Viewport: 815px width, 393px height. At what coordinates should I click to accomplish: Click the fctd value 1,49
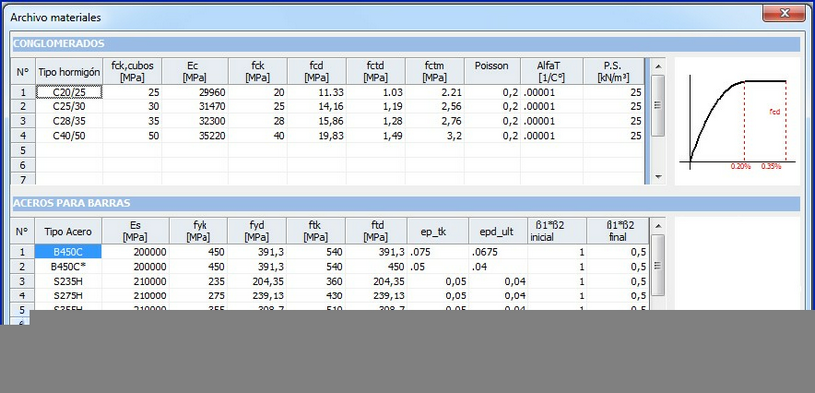(x=392, y=136)
